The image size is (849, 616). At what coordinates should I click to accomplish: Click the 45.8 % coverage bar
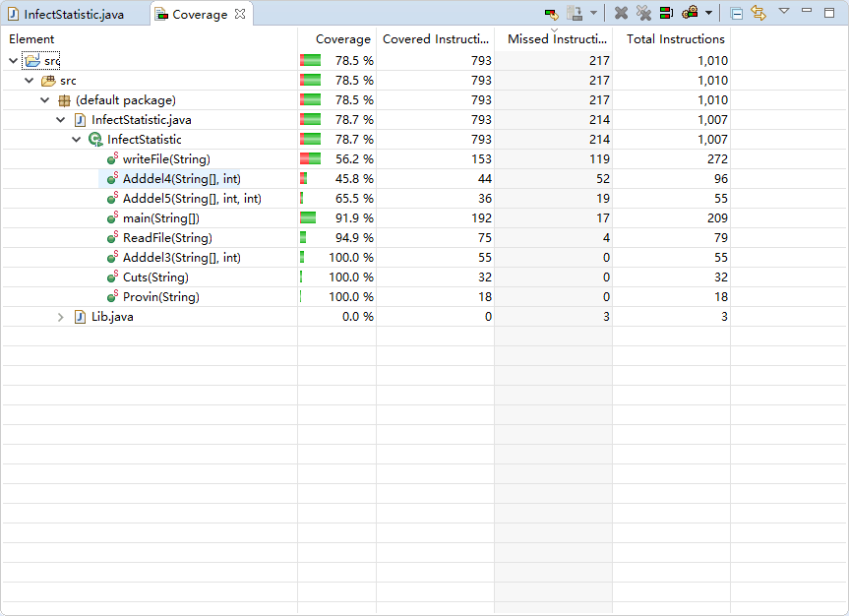(304, 178)
